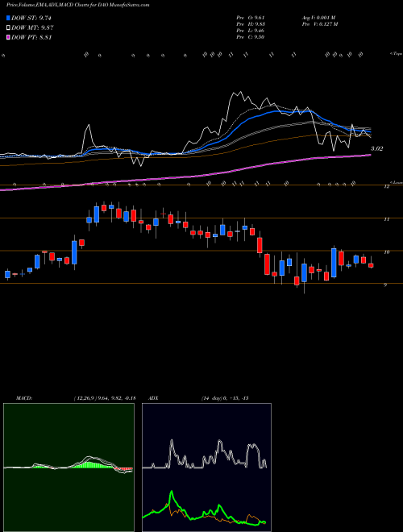403x532 pixels.
Task: Click the 'Pre O: 9.61' open value
Action: [251, 18]
